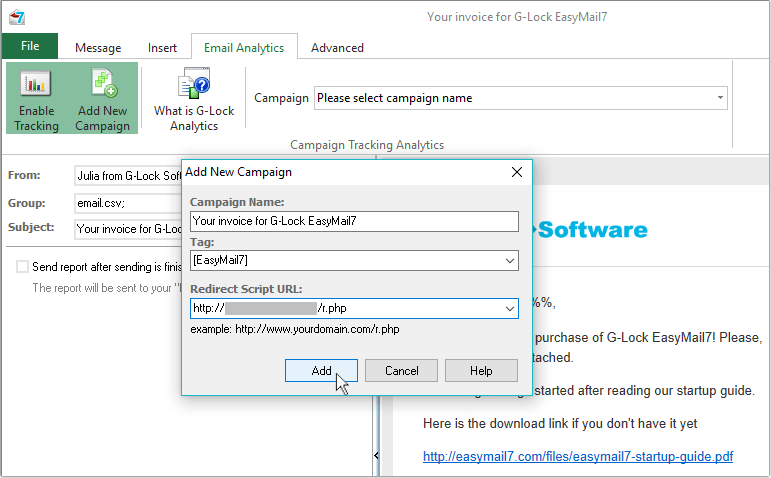
Task: Expand the Redirect Script URL dropdown arrow
Action: point(510,308)
